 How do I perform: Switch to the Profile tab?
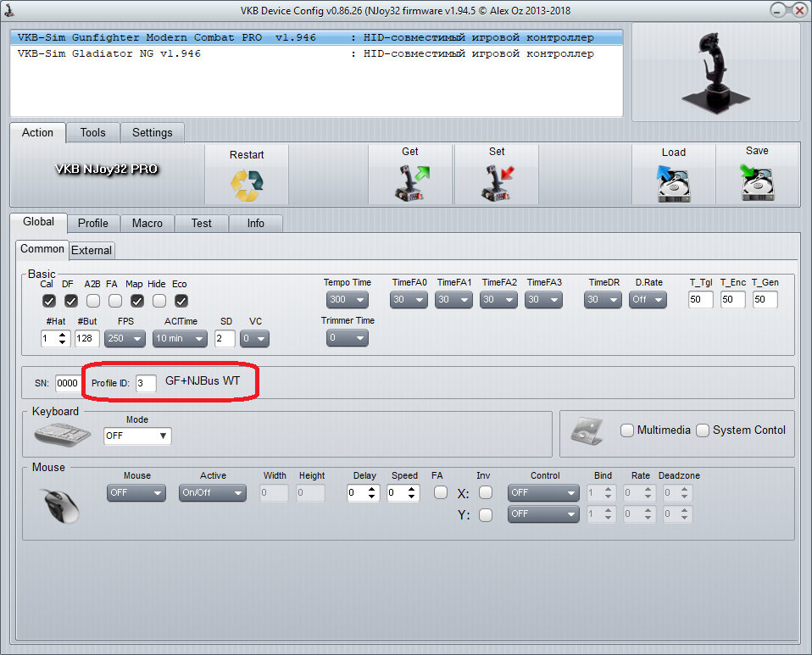[93, 223]
